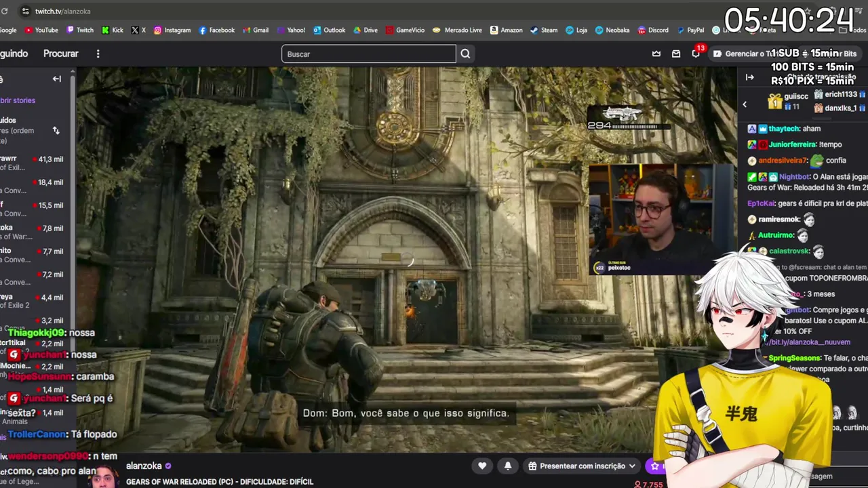868x488 pixels.
Task: Open the bit.ly/alanzoka__nuuvem link in chat
Action: (810, 342)
